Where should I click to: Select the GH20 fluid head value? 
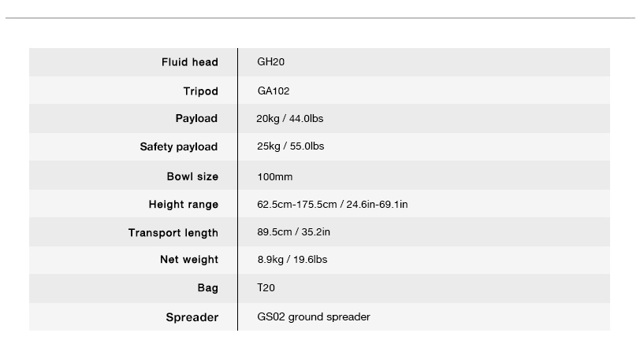point(270,62)
